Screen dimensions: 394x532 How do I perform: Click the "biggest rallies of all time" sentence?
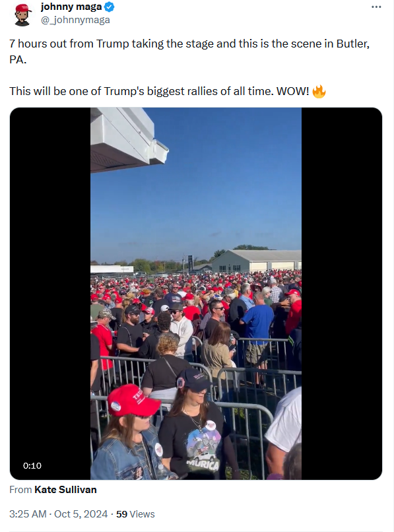point(159,91)
